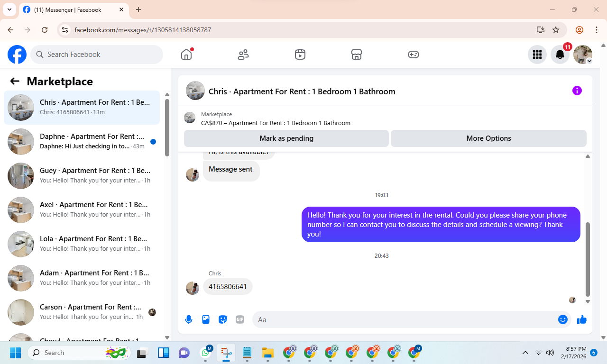Go to the Home feed icon
This screenshot has height=364, width=607.
pos(186,55)
